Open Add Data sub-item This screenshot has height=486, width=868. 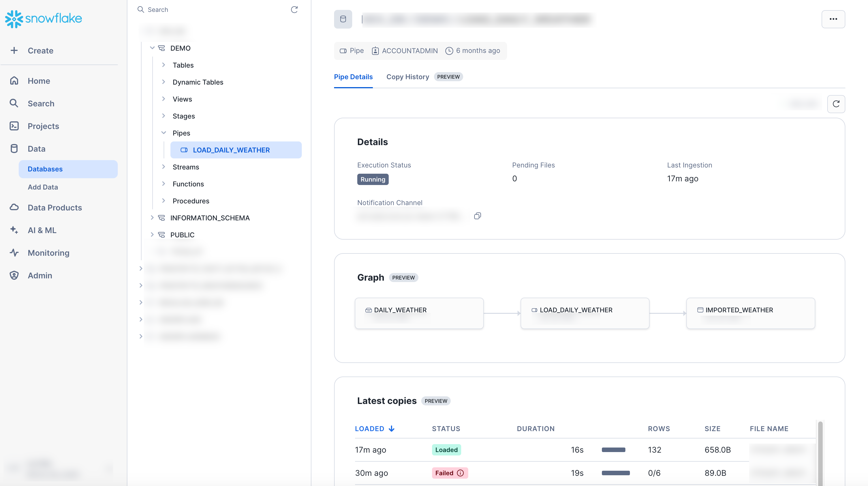pos(43,187)
